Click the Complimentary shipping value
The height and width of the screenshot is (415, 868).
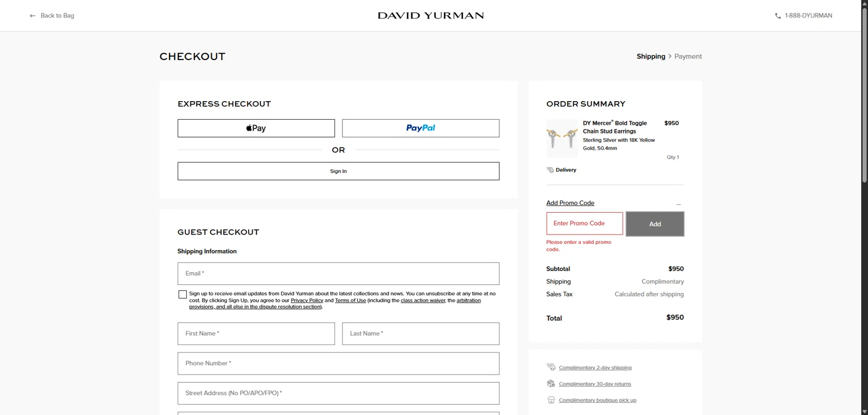(x=663, y=281)
